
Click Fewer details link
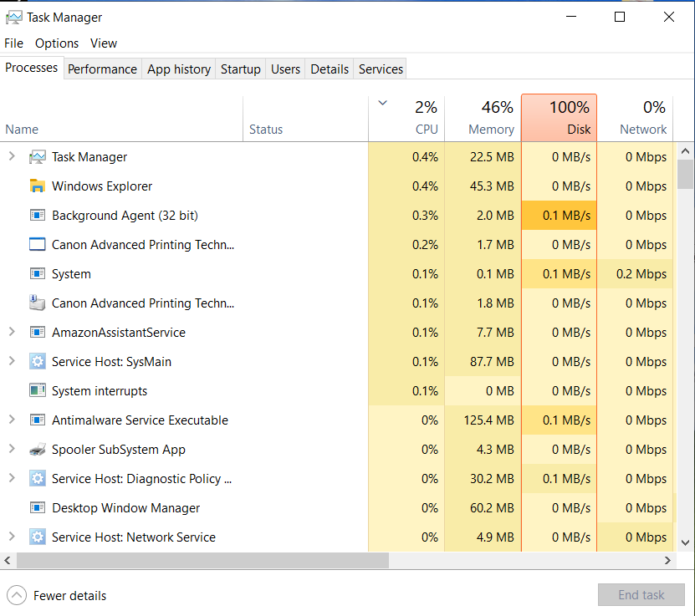[x=69, y=596]
